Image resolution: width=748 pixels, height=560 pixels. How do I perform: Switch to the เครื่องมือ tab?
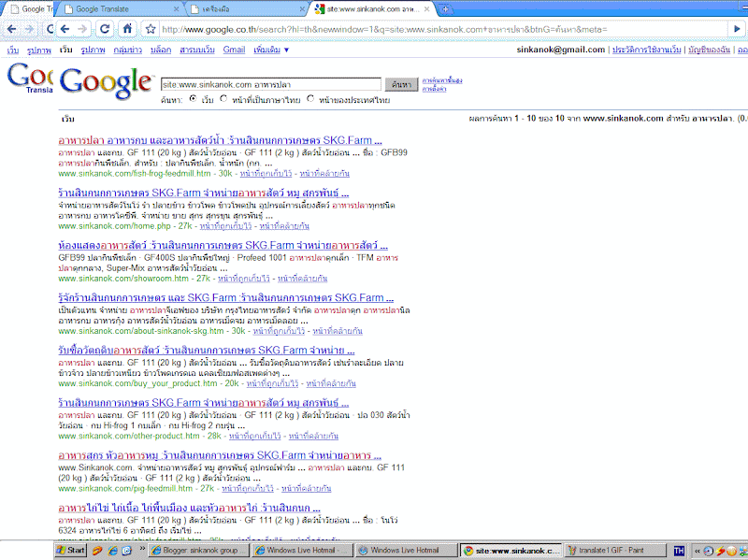point(246,8)
